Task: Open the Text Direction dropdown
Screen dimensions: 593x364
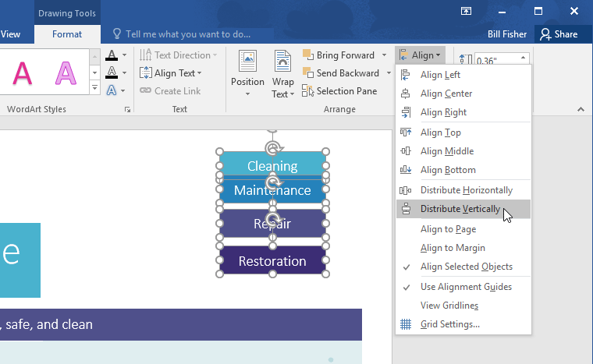Action: click(x=176, y=55)
